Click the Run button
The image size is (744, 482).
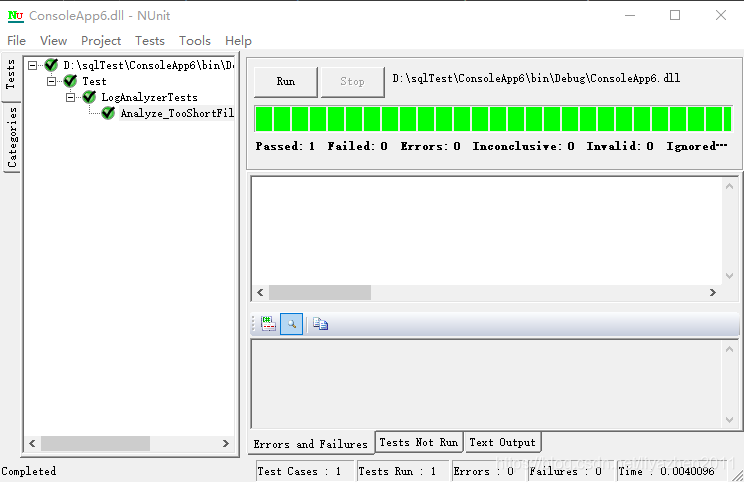click(x=286, y=82)
